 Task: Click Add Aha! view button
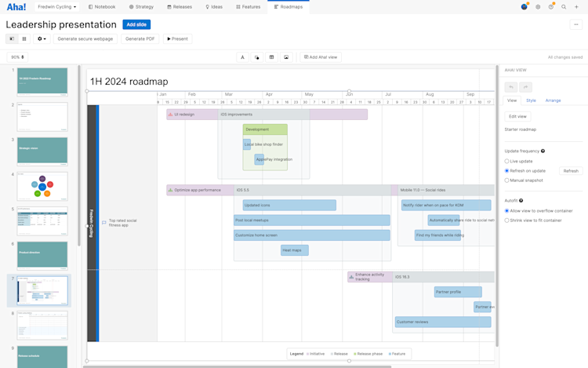coord(321,57)
